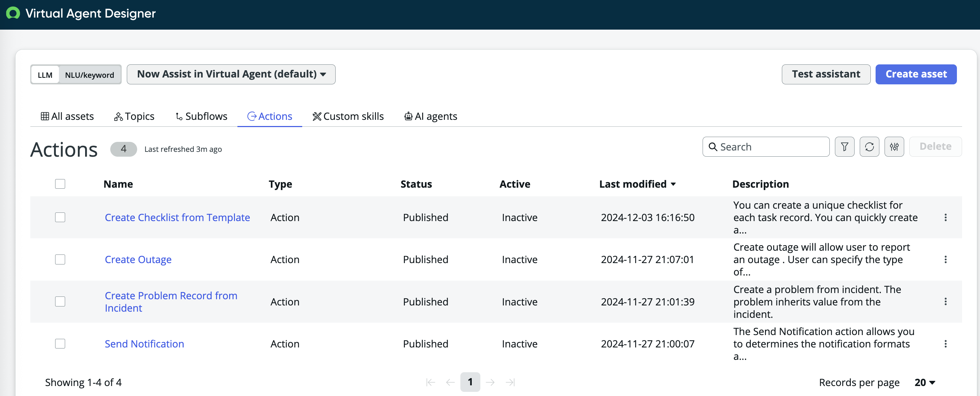Click the Virtual Agent Designer logo icon
This screenshot has height=396, width=980.
13,13
